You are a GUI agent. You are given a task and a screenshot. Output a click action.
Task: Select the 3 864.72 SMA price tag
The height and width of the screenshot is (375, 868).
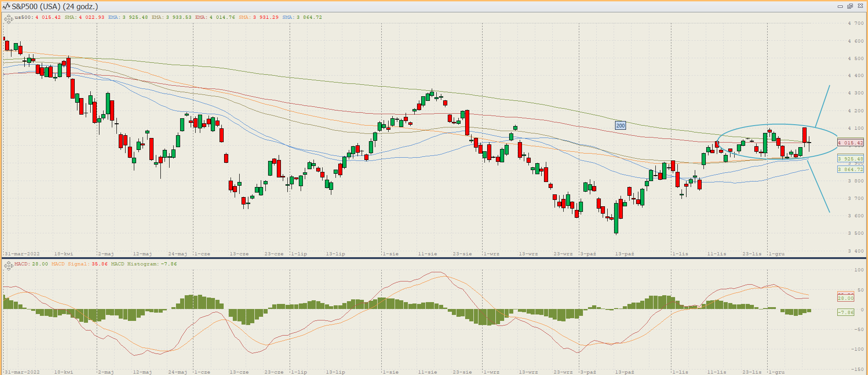pos(850,169)
